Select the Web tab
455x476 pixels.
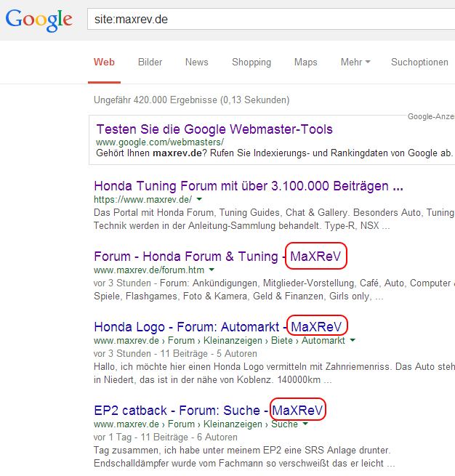pyautogui.click(x=104, y=62)
